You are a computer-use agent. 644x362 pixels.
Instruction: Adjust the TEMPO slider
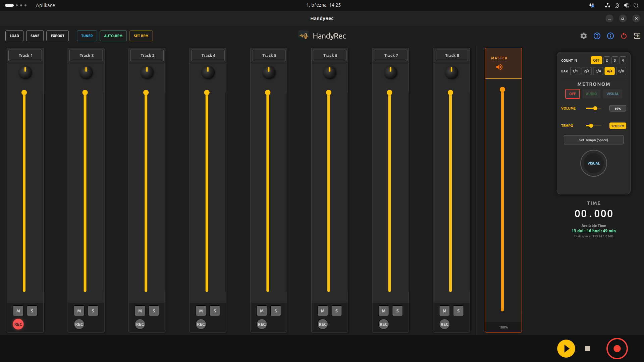pyautogui.click(x=591, y=126)
